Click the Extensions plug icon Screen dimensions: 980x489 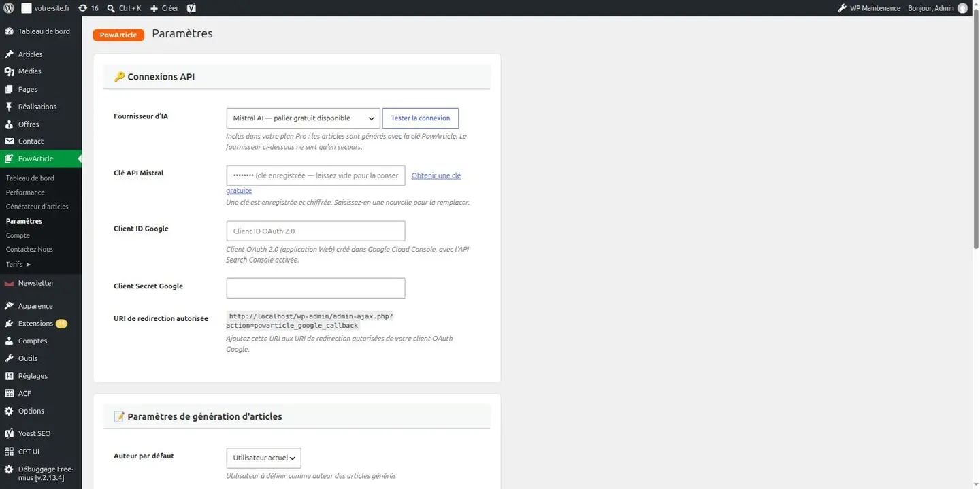9,324
